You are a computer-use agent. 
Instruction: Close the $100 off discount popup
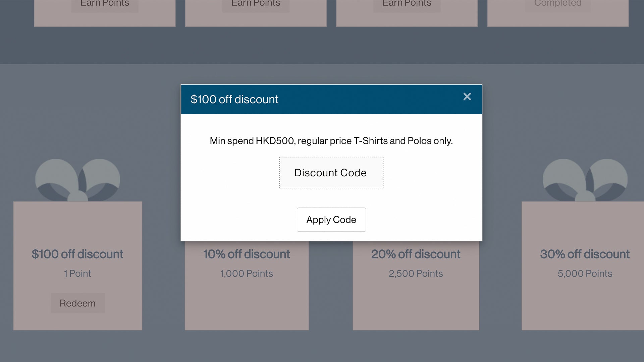click(467, 97)
